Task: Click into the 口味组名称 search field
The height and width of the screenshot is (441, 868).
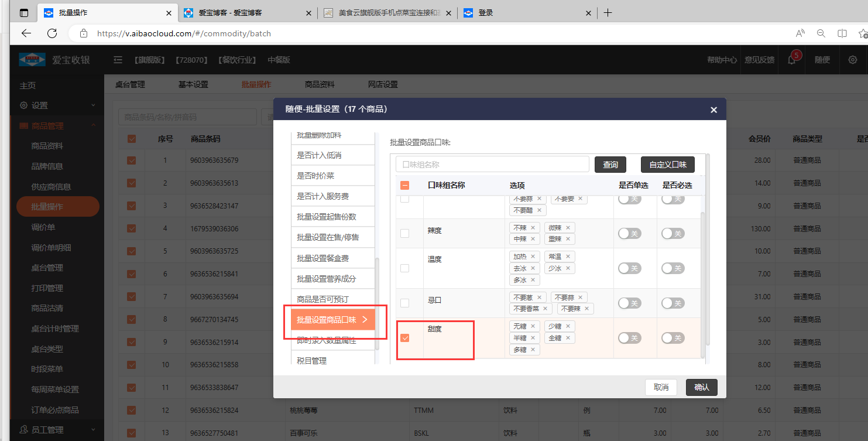Action: click(492, 165)
